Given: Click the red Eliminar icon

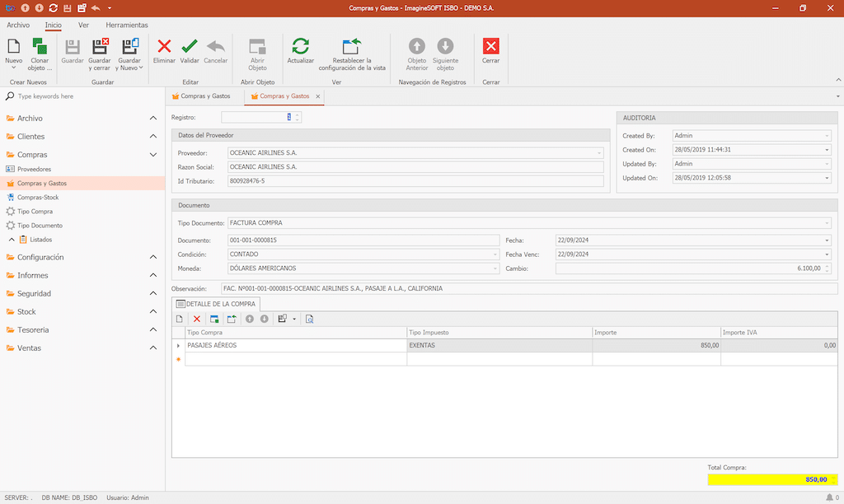Looking at the screenshot, I should pyautogui.click(x=164, y=47).
